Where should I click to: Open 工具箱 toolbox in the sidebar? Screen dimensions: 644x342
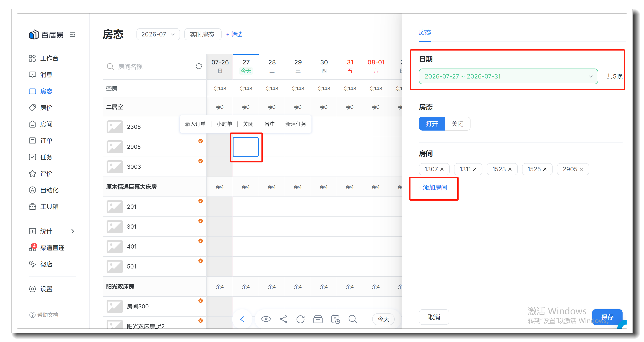click(44, 206)
